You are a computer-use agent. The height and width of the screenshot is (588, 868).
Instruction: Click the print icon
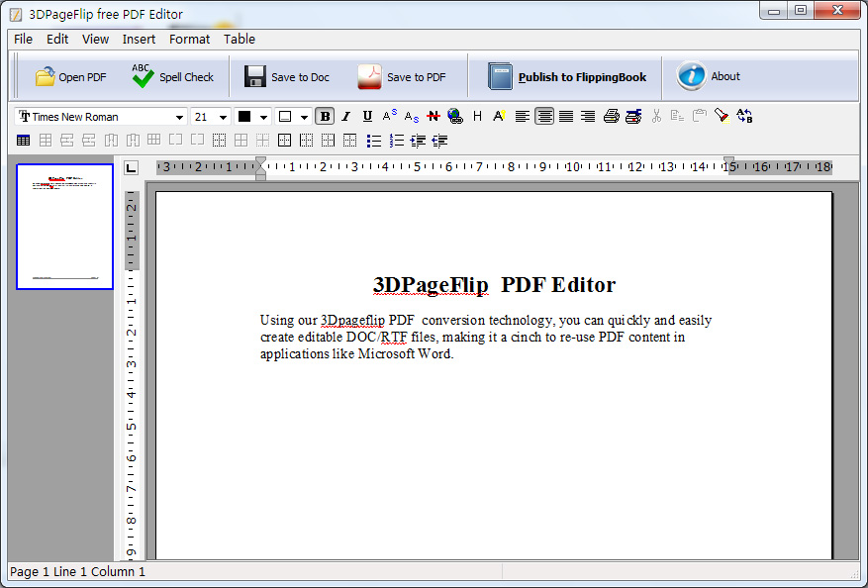click(x=611, y=116)
